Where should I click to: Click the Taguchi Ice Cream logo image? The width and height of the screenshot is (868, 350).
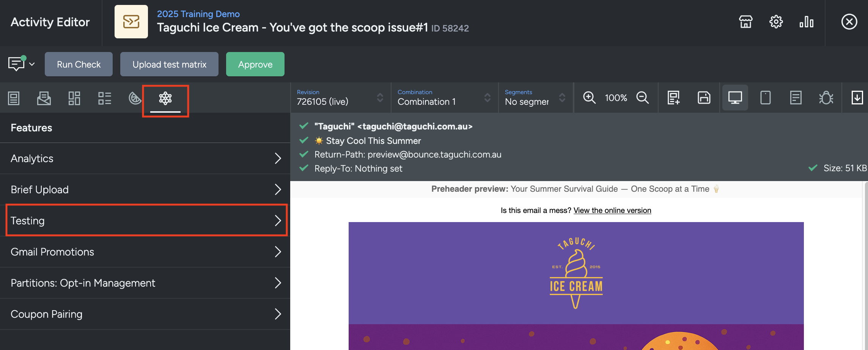pos(576,273)
